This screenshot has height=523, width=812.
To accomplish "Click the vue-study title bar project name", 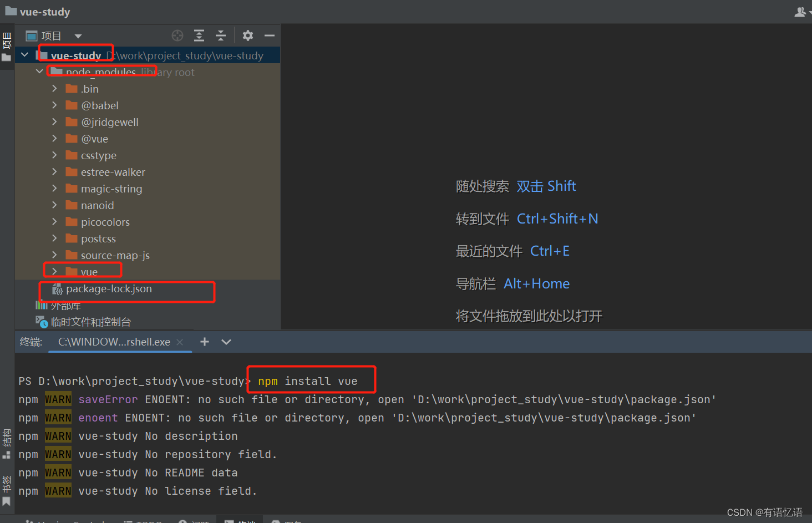I will coord(45,12).
